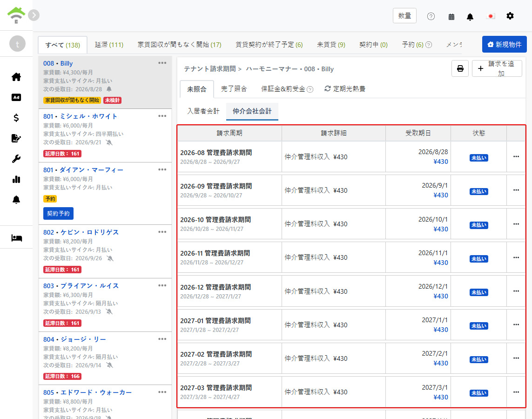Open the bar chart reports icon
The width and height of the screenshot is (532, 419).
[16, 179]
